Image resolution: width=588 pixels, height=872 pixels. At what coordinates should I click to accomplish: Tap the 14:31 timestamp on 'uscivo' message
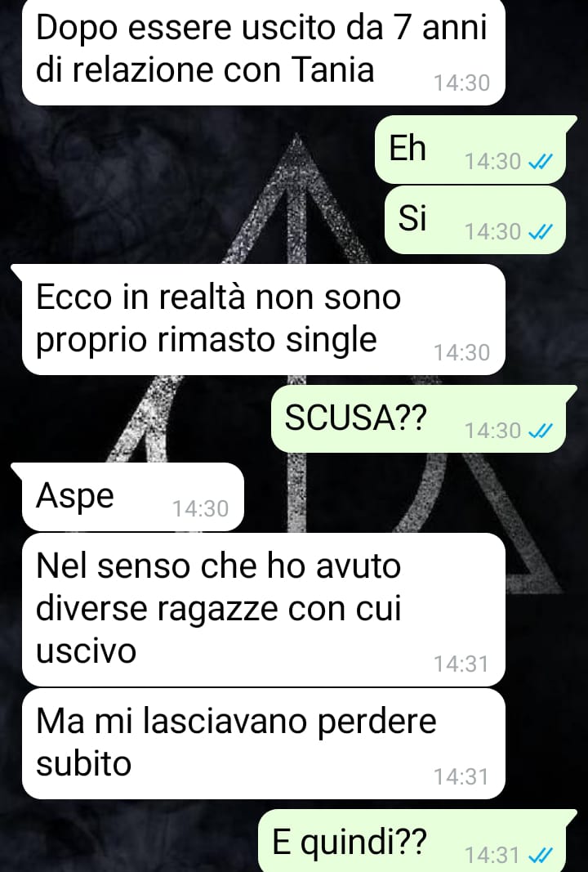[461, 664]
